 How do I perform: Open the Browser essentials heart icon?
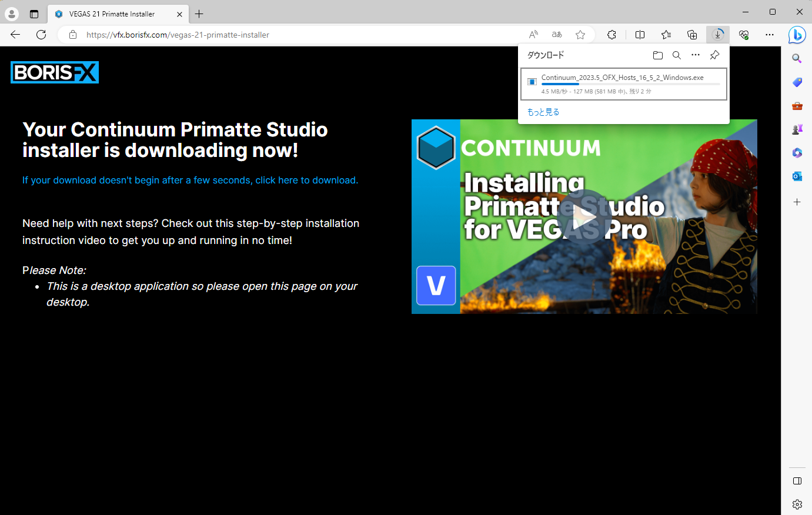click(x=744, y=35)
